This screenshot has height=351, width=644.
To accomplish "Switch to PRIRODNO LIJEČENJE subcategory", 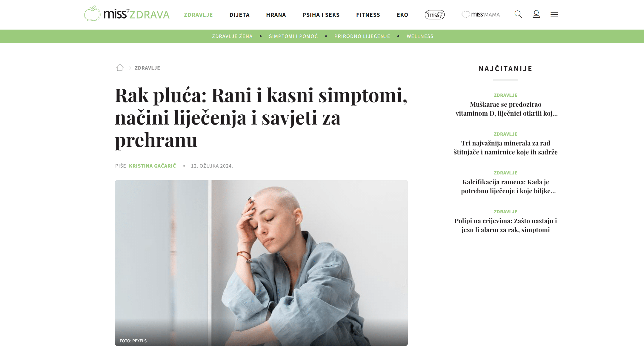I will click(x=362, y=36).
